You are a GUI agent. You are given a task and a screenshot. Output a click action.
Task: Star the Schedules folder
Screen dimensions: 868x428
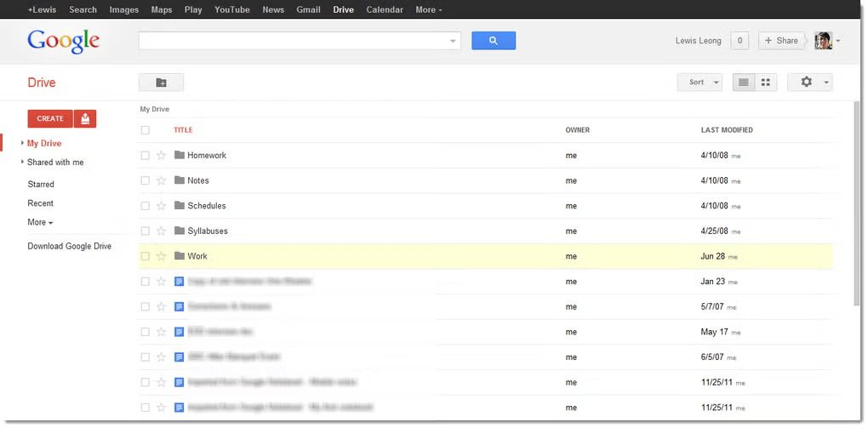click(x=161, y=205)
